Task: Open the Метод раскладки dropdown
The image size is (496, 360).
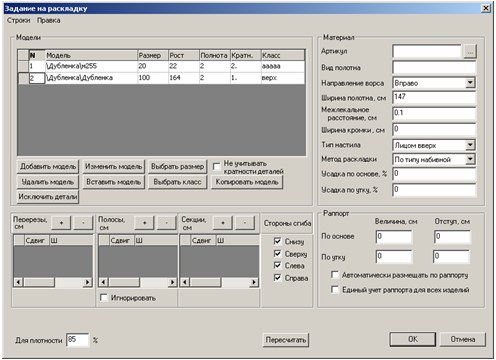Action: click(x=470, y=159)
